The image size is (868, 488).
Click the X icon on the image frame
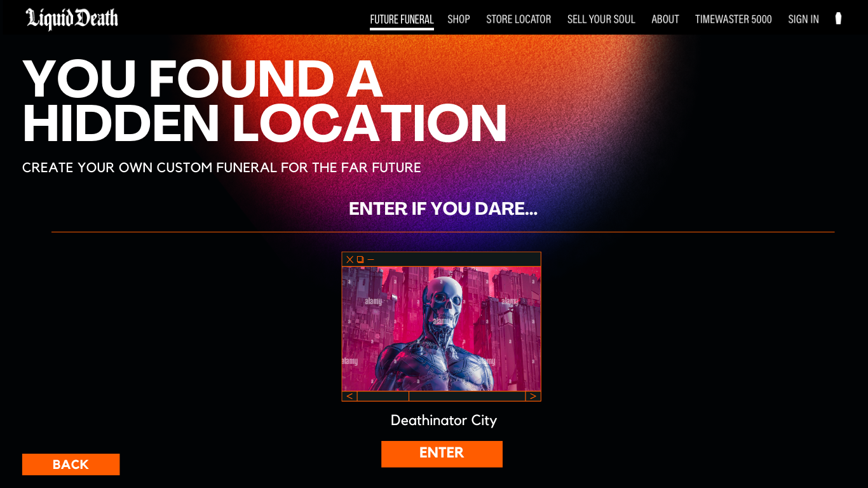click(x=349, y=259)
